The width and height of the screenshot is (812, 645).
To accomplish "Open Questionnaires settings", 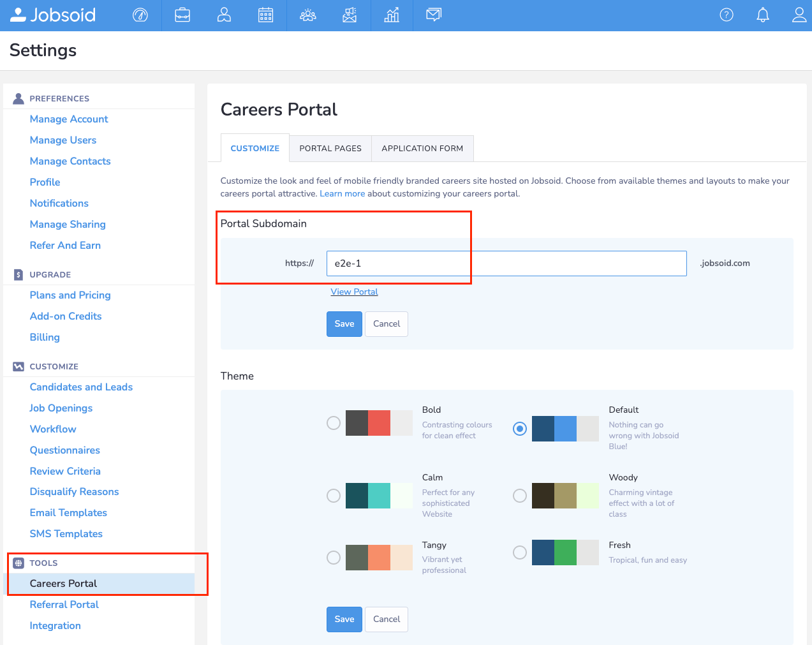I will click(65, 450).
